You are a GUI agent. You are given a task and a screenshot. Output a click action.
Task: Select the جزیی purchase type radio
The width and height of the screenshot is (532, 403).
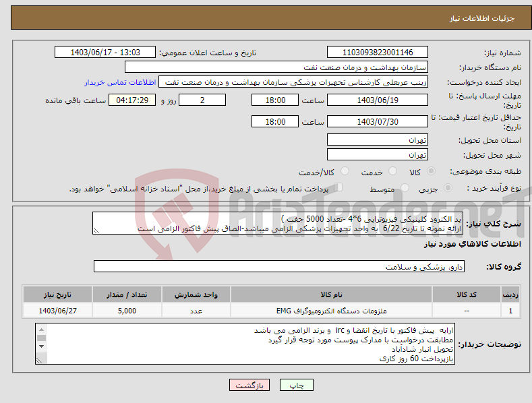tap(448, 188)
